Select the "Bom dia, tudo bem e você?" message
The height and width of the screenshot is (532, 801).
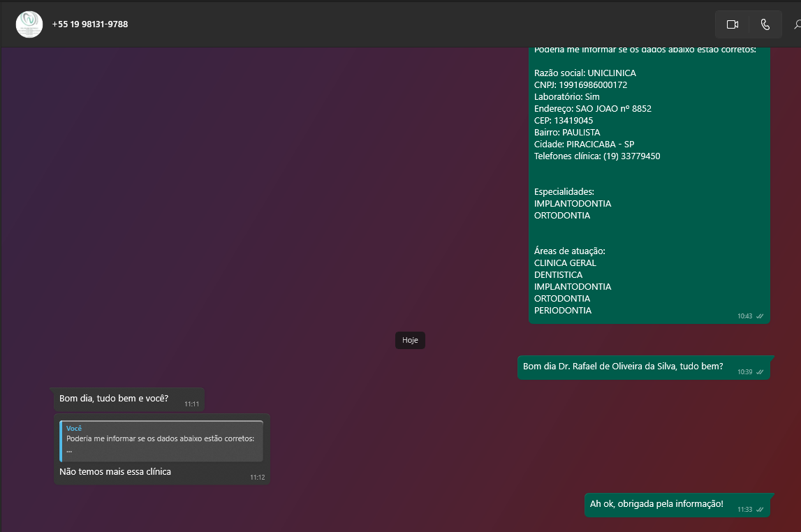click(x=114, y=399)
